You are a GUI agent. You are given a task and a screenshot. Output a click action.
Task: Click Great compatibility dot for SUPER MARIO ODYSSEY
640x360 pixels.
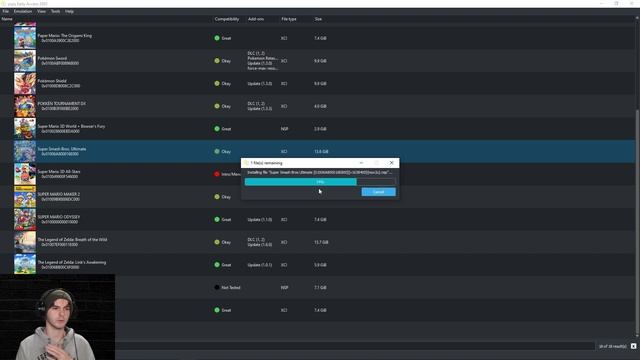(217, 219)
